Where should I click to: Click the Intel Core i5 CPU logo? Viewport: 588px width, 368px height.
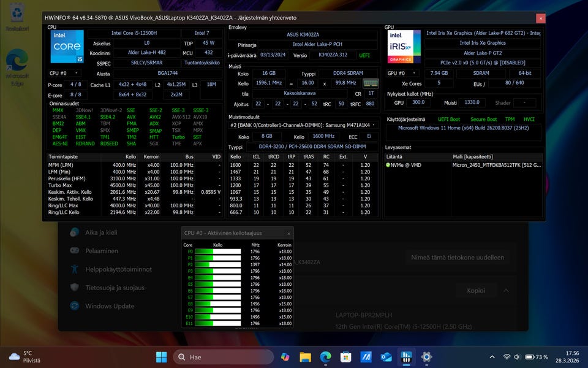coord(67,47)
